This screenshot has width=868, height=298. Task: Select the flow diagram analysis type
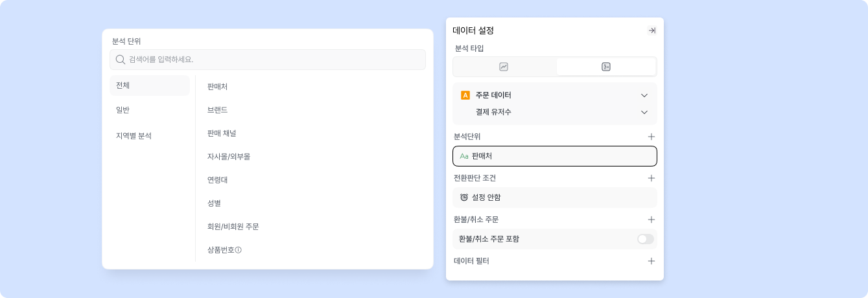pyautogui.click(x=605, y=67)
